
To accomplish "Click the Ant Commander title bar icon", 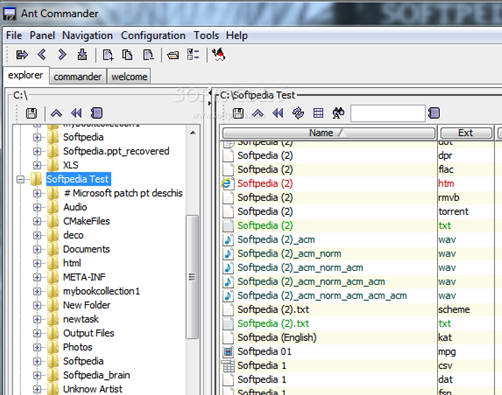I will click(9, 14).
